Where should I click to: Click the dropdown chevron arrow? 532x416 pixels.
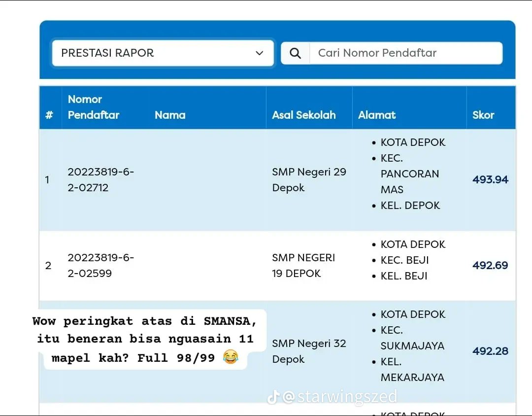click(x=260, y=53)
